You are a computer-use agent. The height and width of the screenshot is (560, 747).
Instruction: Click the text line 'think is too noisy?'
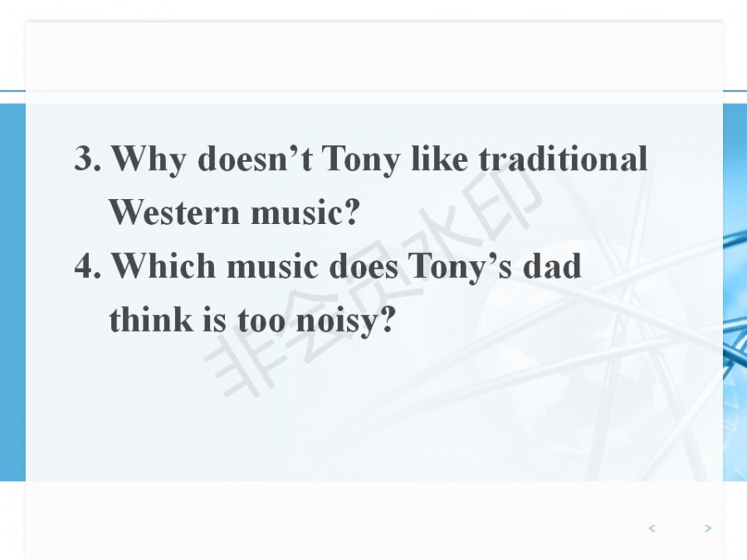(250, 320)
